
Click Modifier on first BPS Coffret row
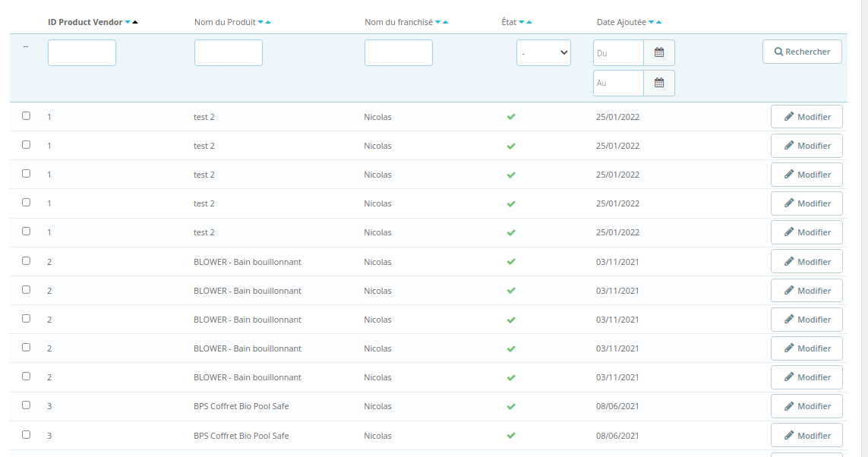(806, 406)
